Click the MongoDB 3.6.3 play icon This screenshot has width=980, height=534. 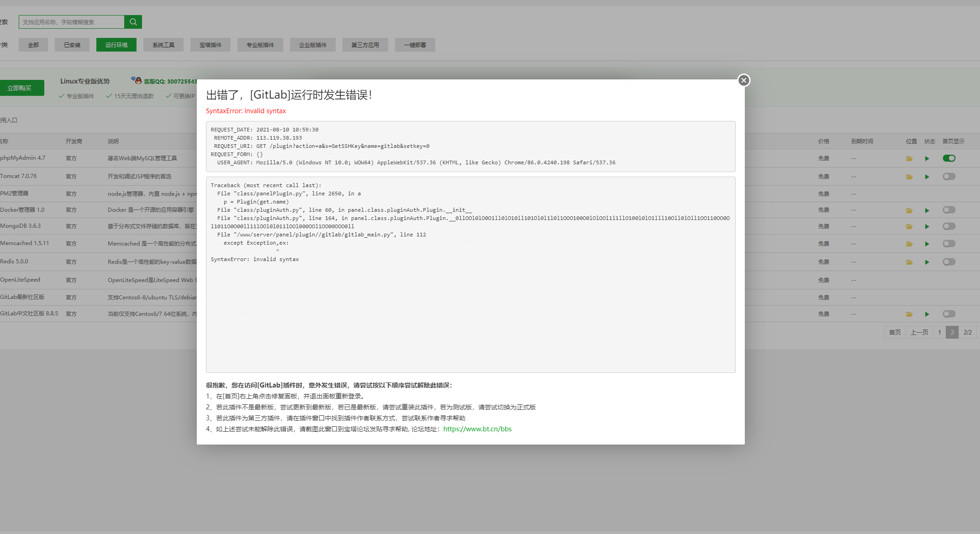click(927, 226)
